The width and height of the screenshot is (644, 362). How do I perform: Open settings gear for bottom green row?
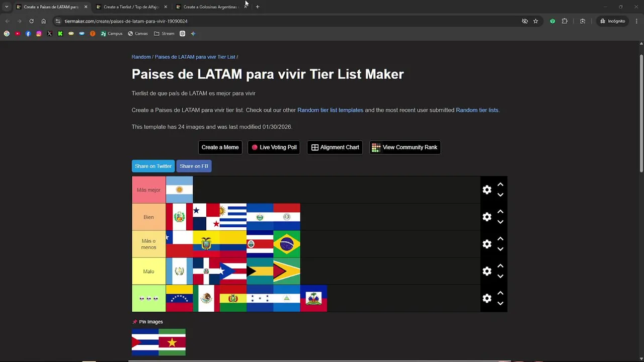click(x=487, y=298)
